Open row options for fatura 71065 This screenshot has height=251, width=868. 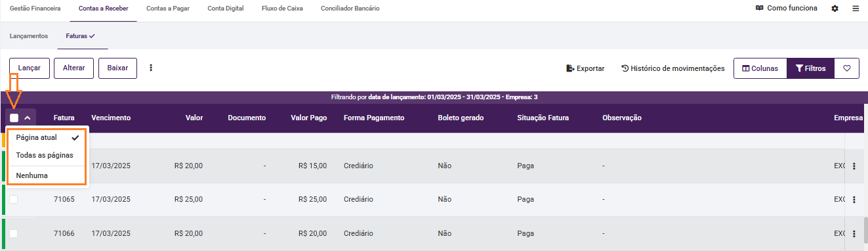[854, 200]
